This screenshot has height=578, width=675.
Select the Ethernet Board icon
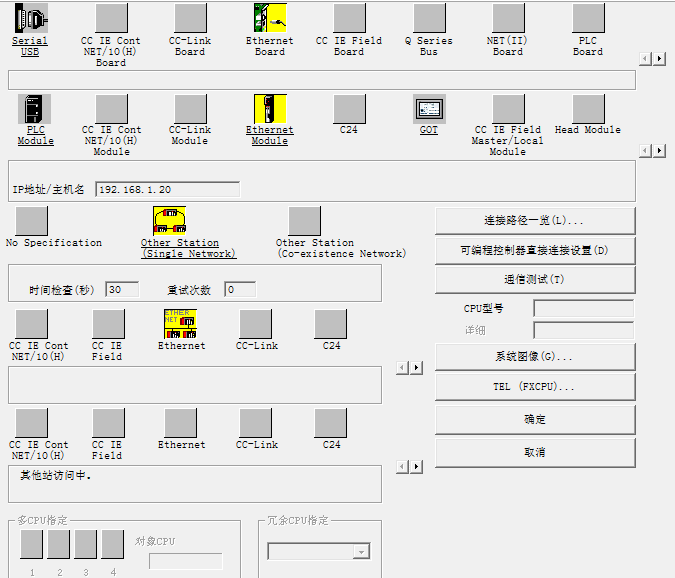point(270,19)
